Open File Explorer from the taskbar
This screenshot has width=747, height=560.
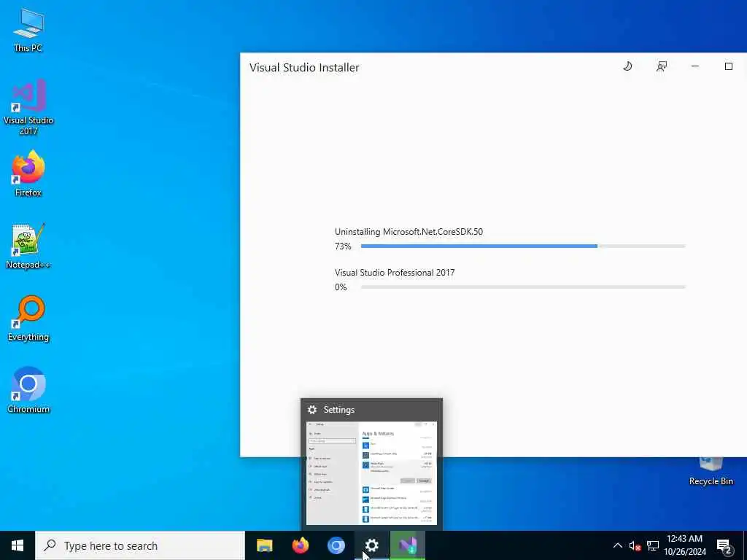click(264, 545)
